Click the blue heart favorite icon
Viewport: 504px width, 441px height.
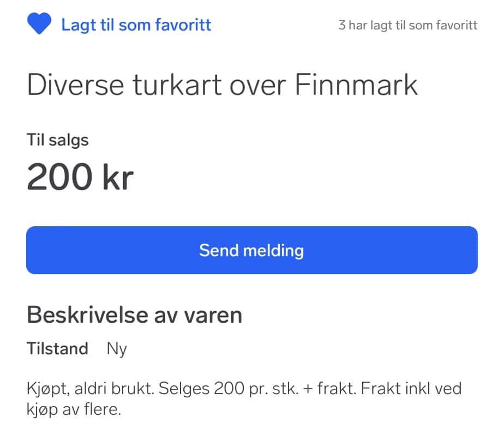tap(39, 25)
